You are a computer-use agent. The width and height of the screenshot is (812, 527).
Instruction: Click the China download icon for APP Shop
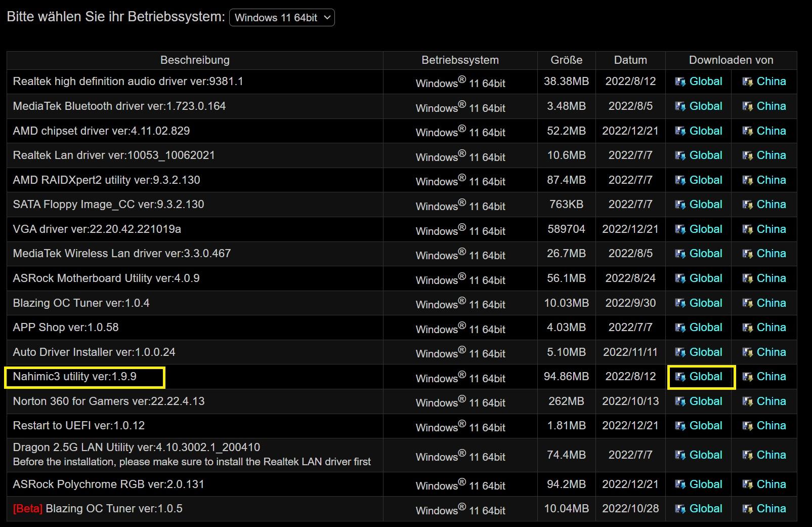tap(747, 328)
